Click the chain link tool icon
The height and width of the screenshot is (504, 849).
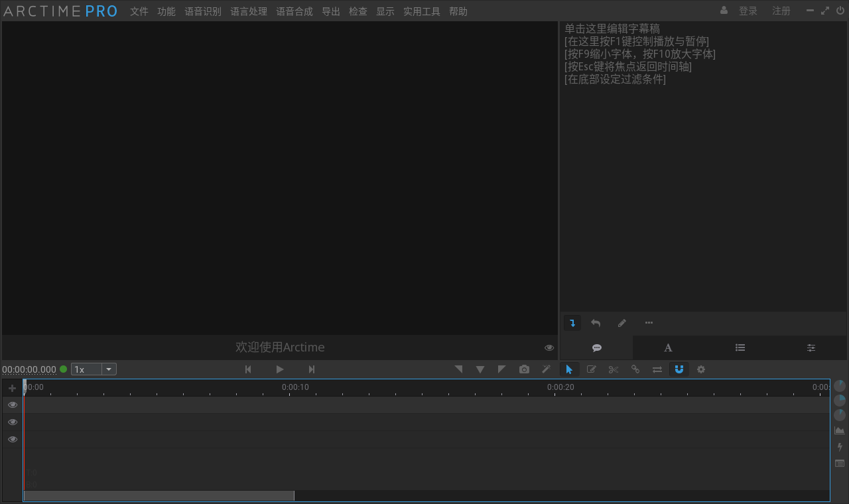635,369
